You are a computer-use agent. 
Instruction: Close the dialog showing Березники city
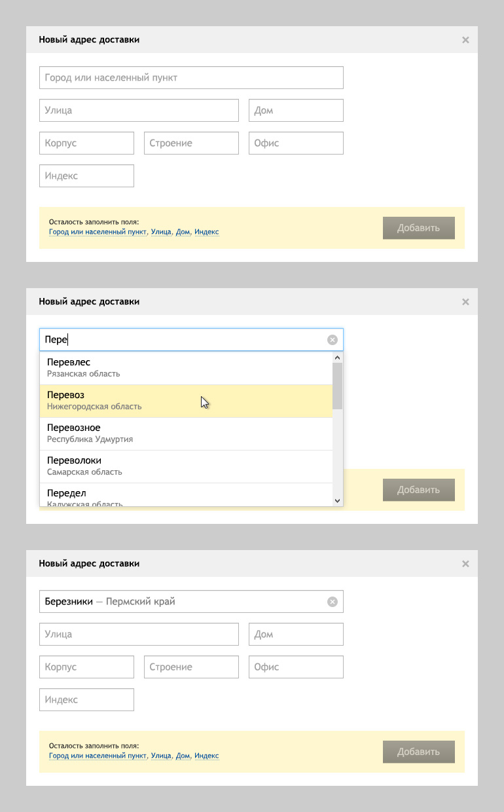click(x=465, y=564)
